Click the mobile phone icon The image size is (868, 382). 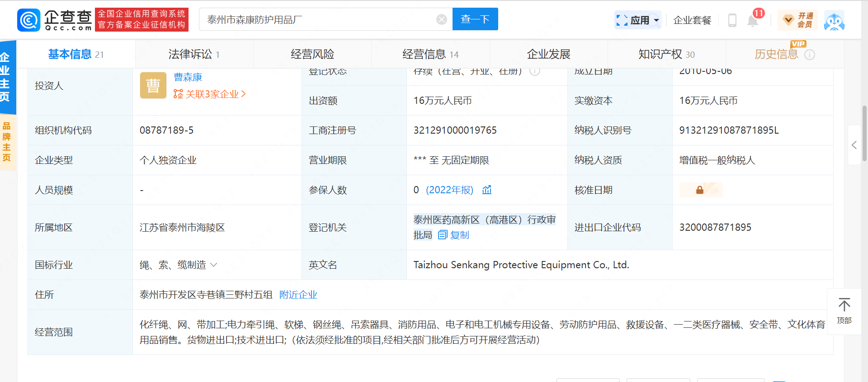732,20
